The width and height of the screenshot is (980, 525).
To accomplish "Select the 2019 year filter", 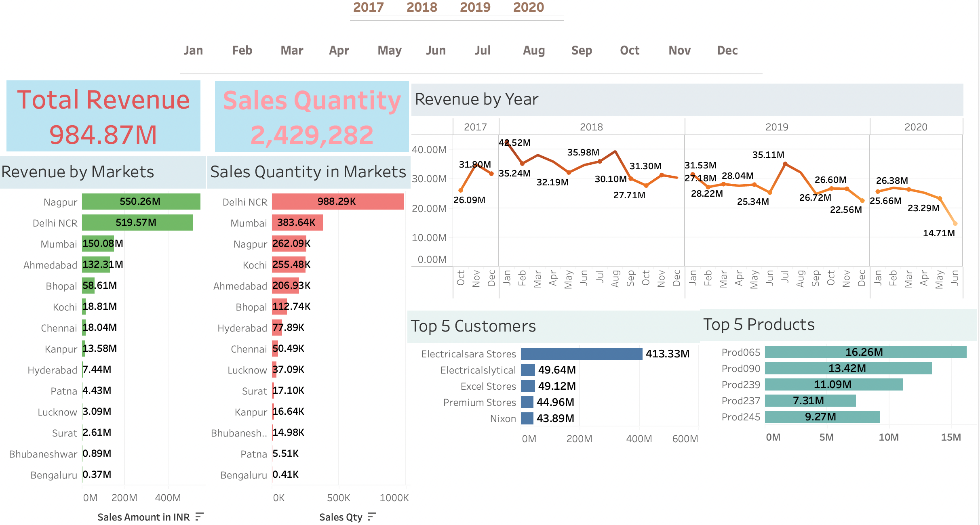I will (475, 7).
